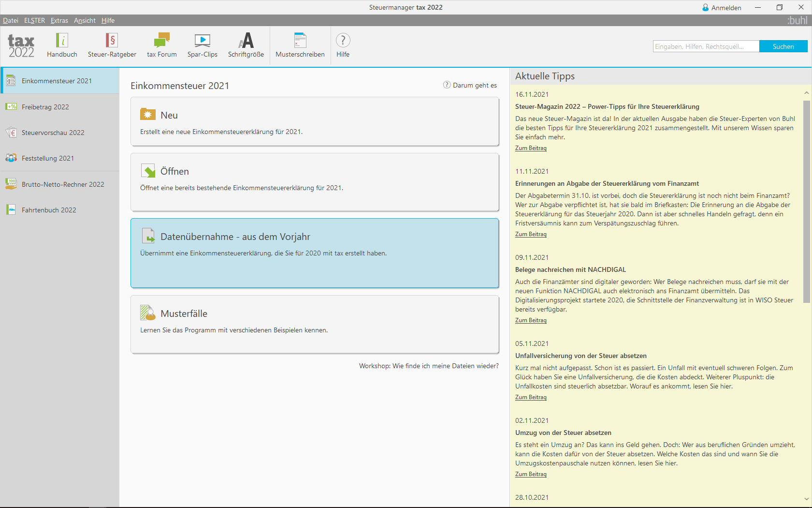Open the tax Forum speech bubbles icon
This screenshot has width=812, height=508.
(x=162, y=40)
